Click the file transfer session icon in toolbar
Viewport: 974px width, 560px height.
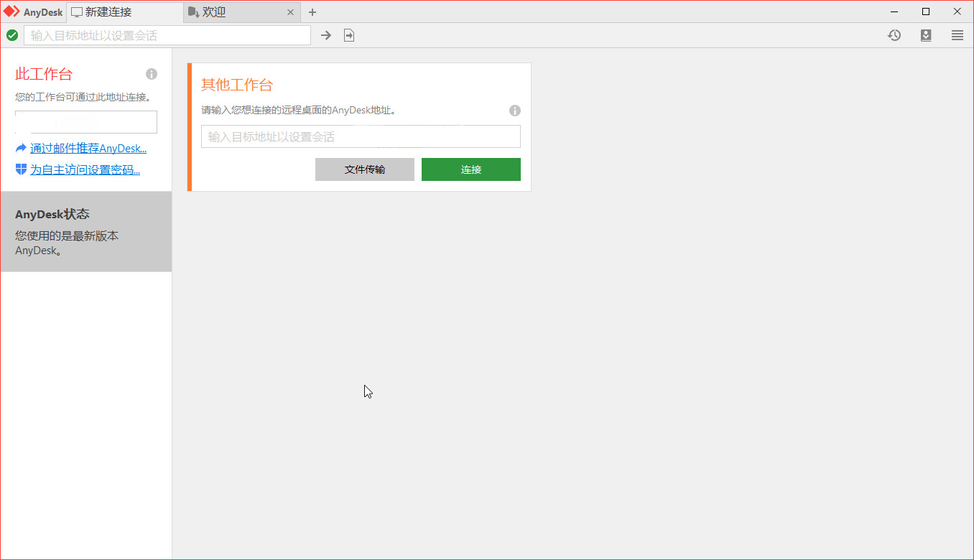[349, 34]
